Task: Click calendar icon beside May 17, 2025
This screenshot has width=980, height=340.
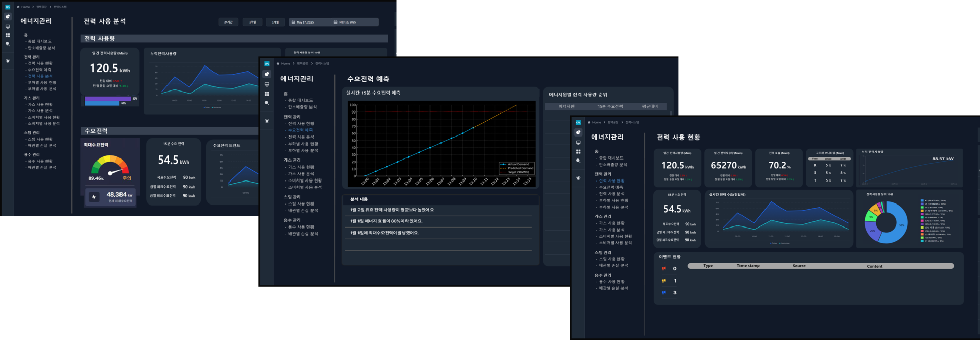Action: [293, 22]
